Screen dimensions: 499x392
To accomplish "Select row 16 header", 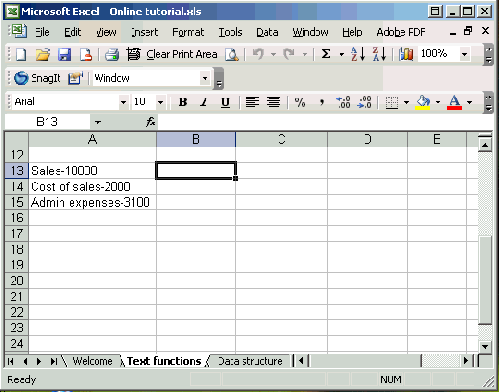I will [x=17, y=218].
